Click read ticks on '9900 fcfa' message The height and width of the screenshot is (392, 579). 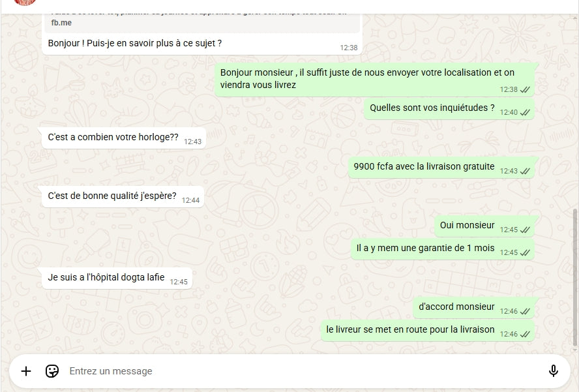(x=525, y=171)
